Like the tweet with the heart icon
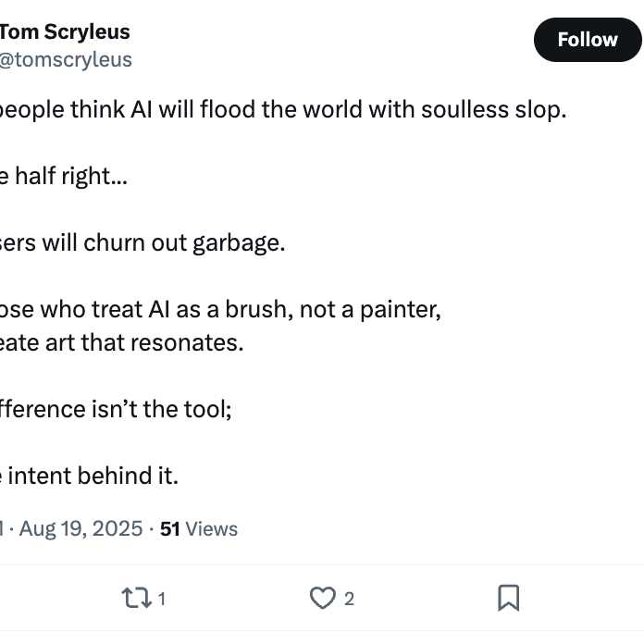644x644 pixels. (x=322, y=599)
